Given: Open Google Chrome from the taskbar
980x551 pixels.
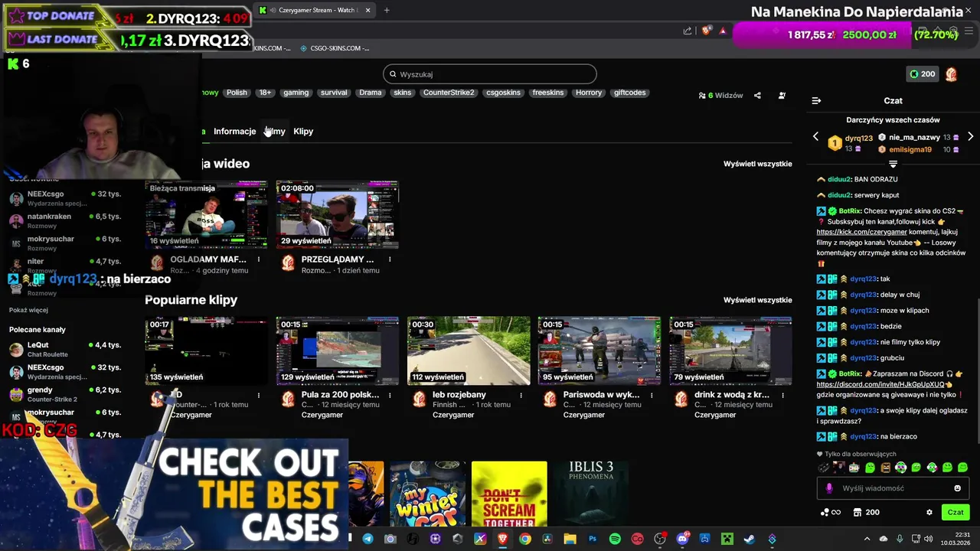Looking at the screenshot, I should click(524, 539).
